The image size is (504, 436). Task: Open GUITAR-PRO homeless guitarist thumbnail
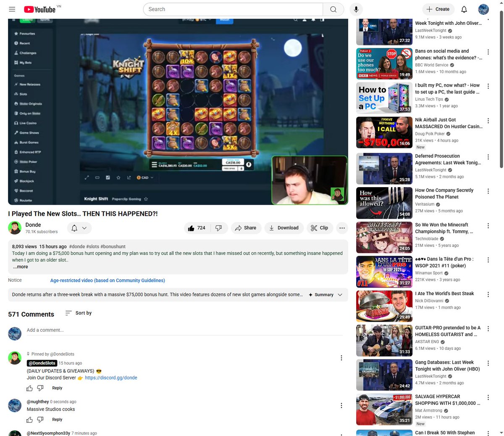tap(384, 341)
